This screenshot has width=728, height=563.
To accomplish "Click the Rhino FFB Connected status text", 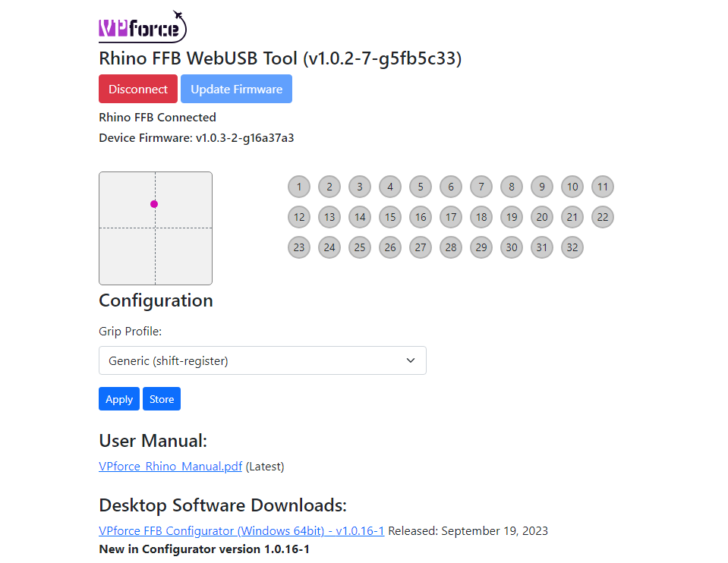I will 157,117.
